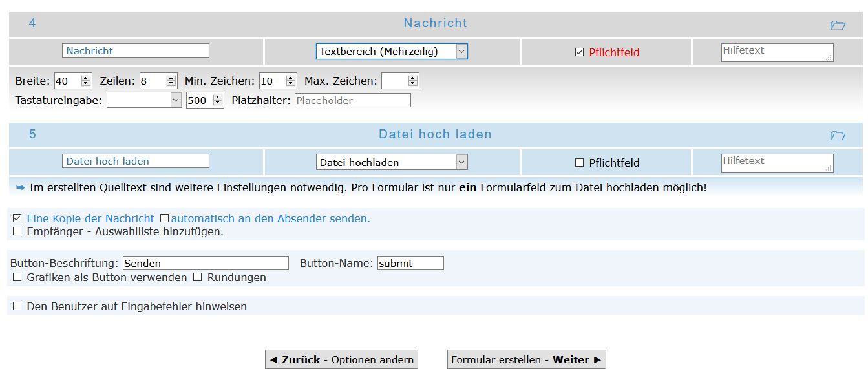Click the Max. Zeichen input field
Image resolution: width=868 pixels, height=369 pixels.
395,81
